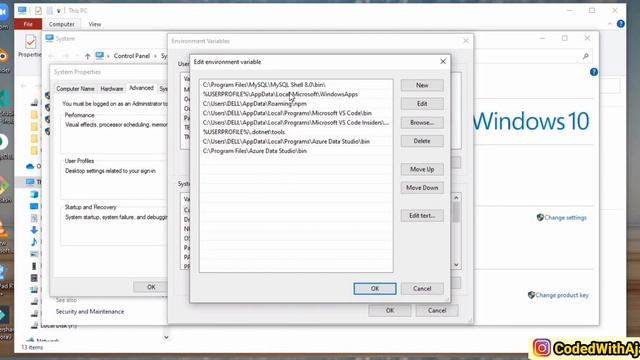640x360 pixels.
Task: Select the Users\DELL Azure Data Studio\bin entry
Action: [296, 141]
